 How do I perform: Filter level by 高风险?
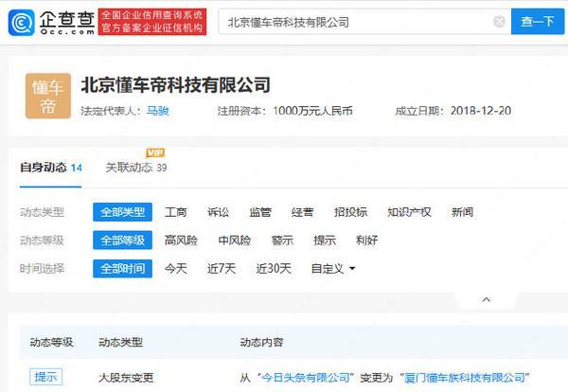[x=181, y=241]
